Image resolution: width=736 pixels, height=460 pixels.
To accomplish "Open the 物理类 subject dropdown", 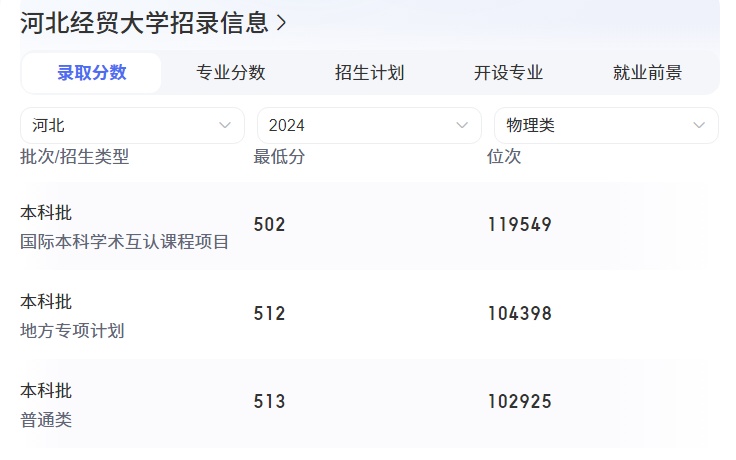I will [606, 125].
